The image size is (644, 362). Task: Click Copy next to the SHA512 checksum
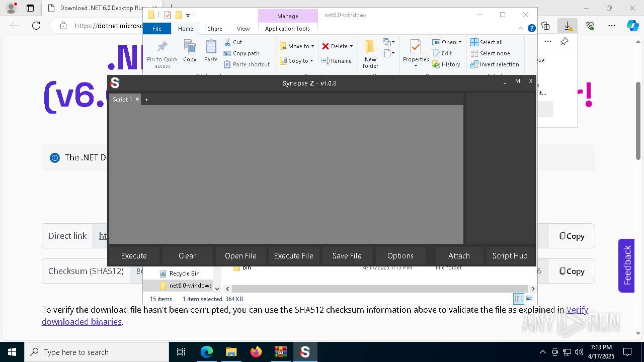click(572, 271)
